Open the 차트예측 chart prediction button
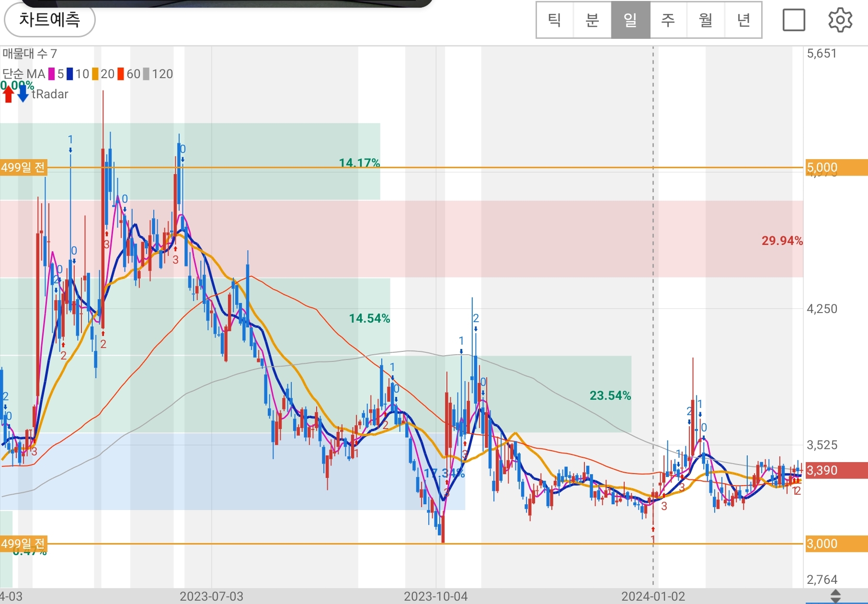 click(50, 20)
